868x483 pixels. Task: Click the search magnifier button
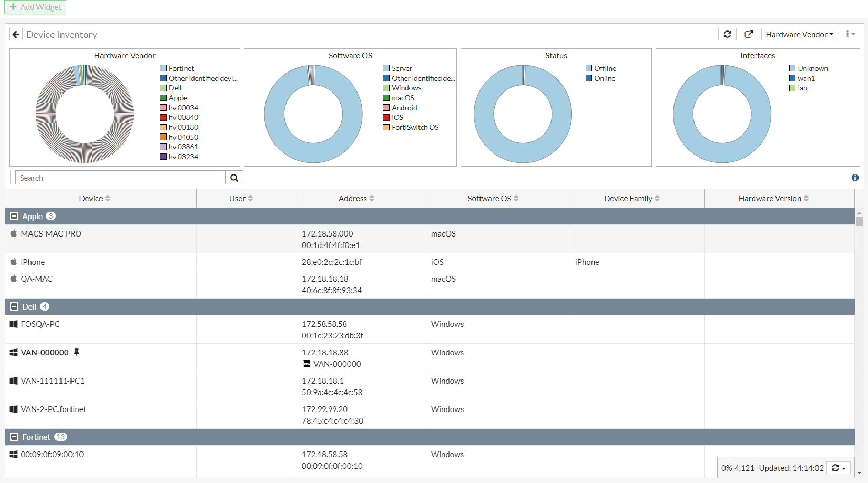tap(234, 178)
